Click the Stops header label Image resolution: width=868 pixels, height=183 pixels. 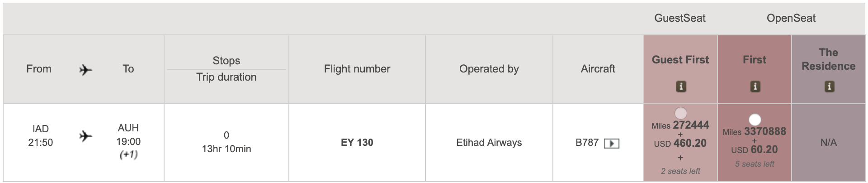coord(226,61)
